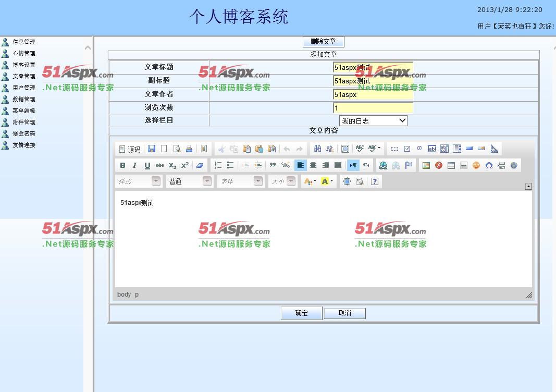Choose Paste from Word icon
Screen dimensions: 556x392
[x=271, y=149]
